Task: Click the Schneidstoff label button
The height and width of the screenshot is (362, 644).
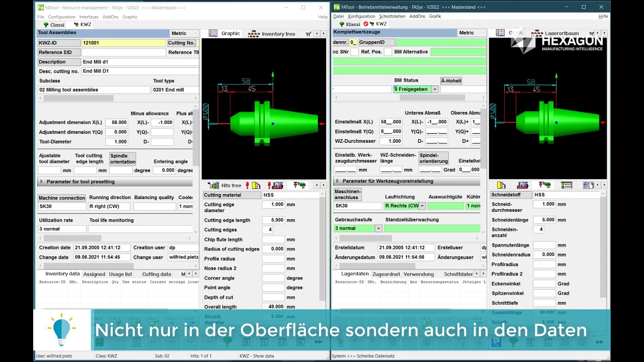Action: [x=511, y=195]
